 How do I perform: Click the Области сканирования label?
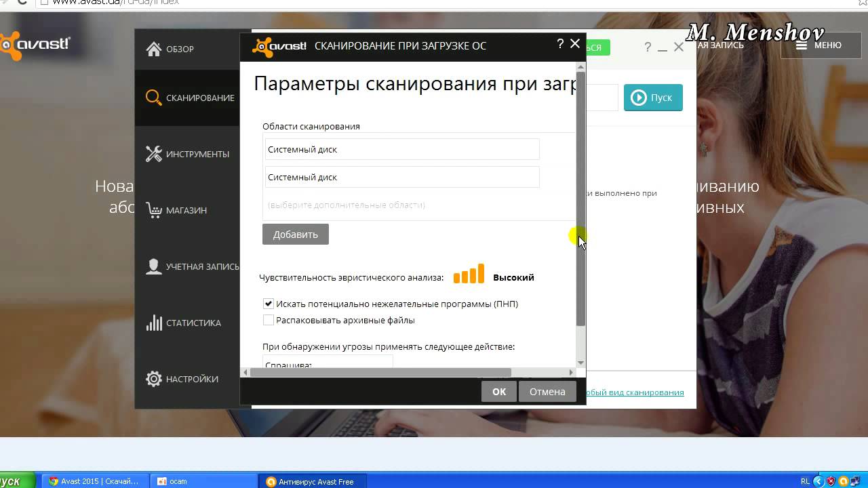[x=311, y=126]
